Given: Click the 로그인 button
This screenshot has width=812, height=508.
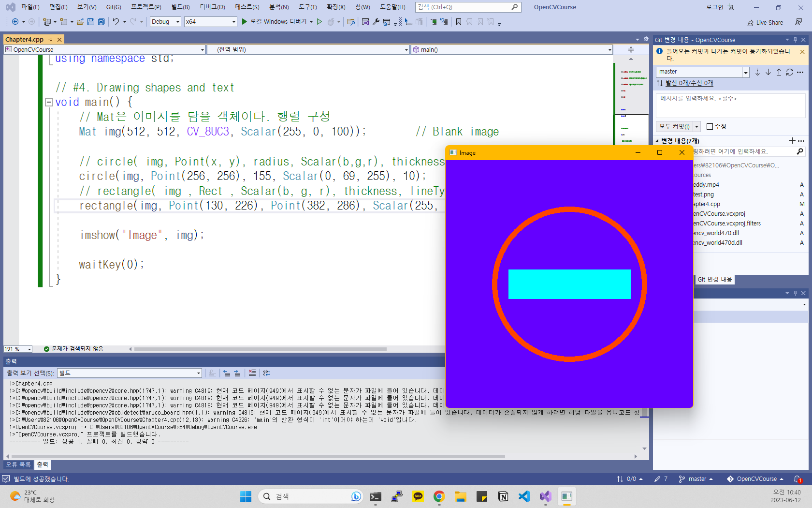Looking at the screenshot, I should (x=714, y=7).
